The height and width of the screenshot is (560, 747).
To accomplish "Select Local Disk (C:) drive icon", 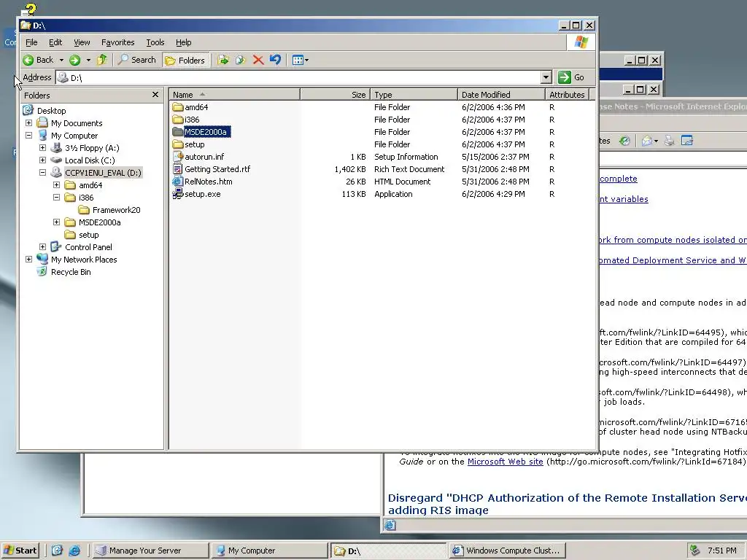I will point(56,160).
